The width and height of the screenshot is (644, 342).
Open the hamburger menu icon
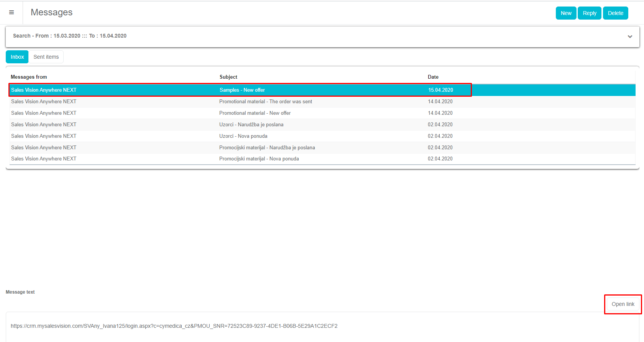[x=11, y=13]
